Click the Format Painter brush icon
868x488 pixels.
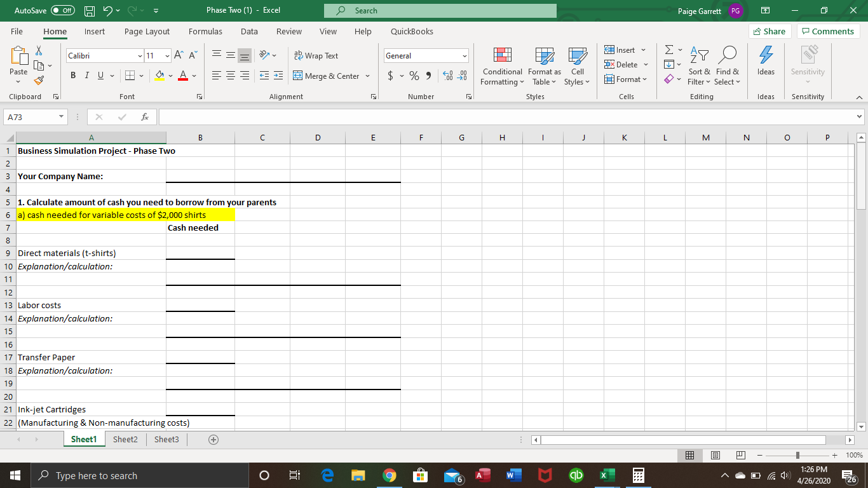click(x=37, y=79)
